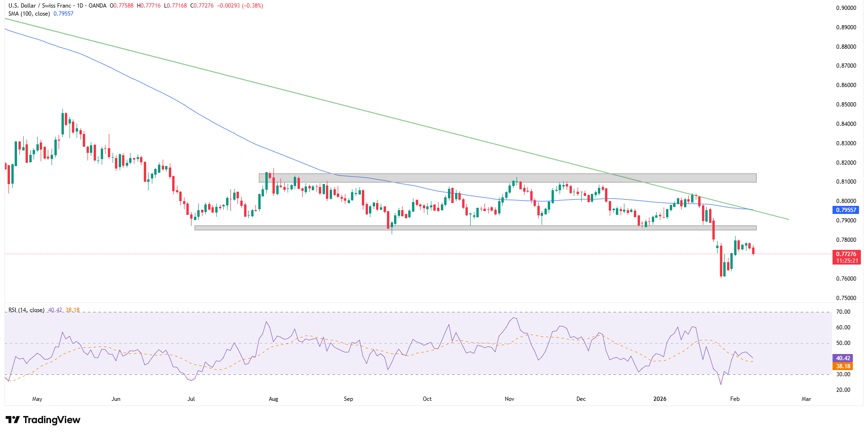Click the countdown timer under the price label
Viewport: 868px width, 434px height.
point(847,261)
